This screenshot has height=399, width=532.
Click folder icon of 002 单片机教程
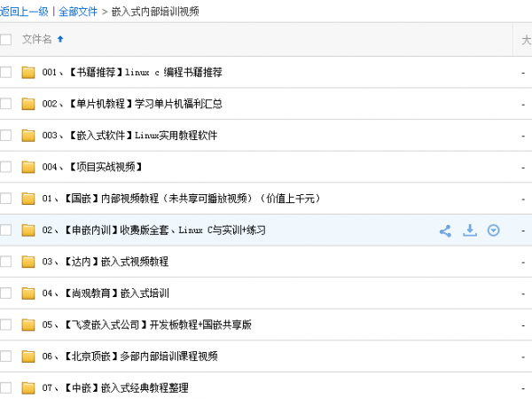28,104
